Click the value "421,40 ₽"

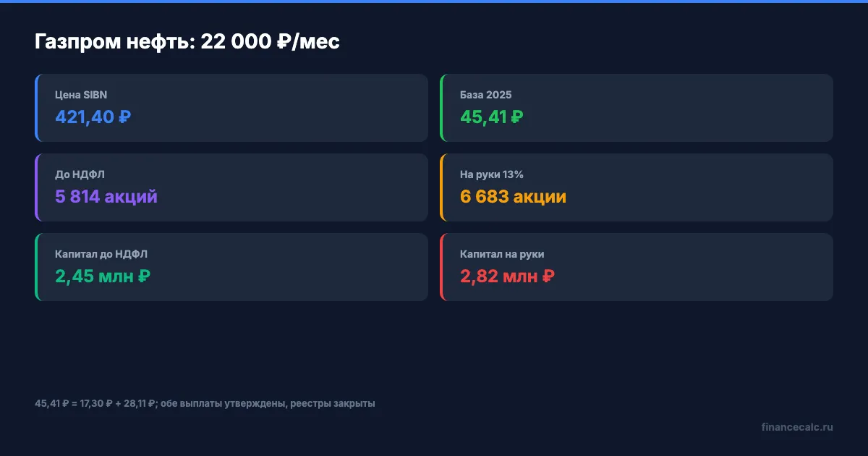point(93,117)
